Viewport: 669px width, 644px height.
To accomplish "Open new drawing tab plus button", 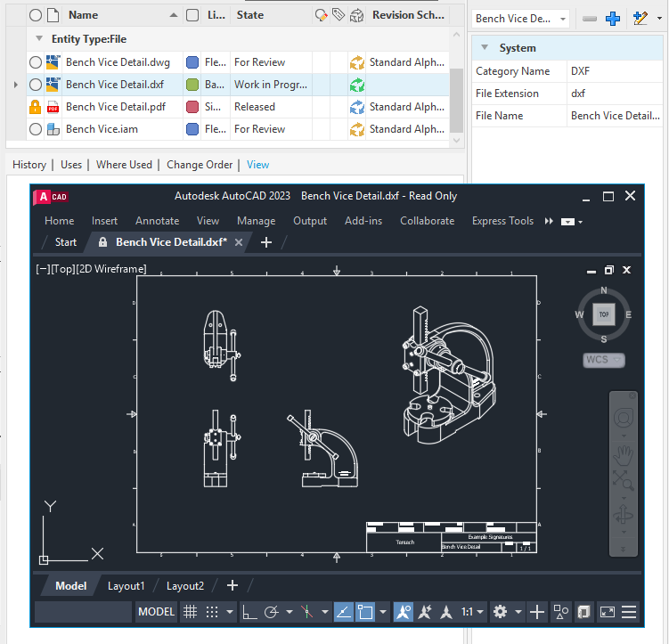I will pyautogui.click(x=266, y=242).
